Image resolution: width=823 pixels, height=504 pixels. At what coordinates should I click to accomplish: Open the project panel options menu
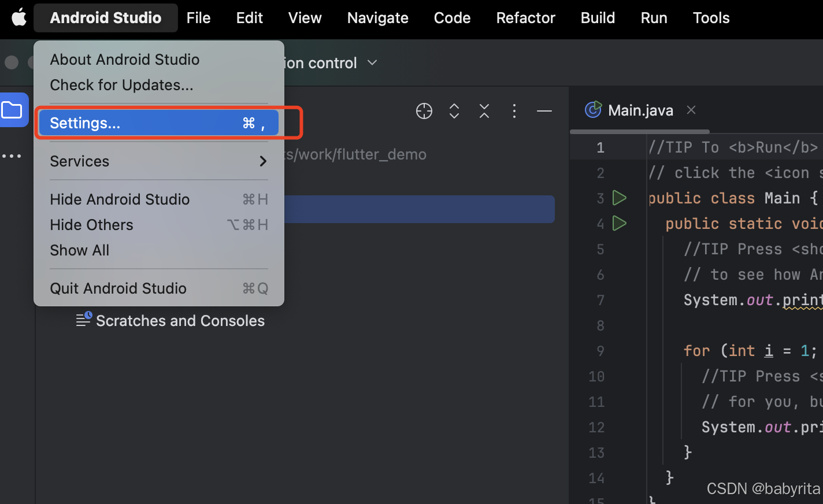pyautogui.click(x=514, y=111)
